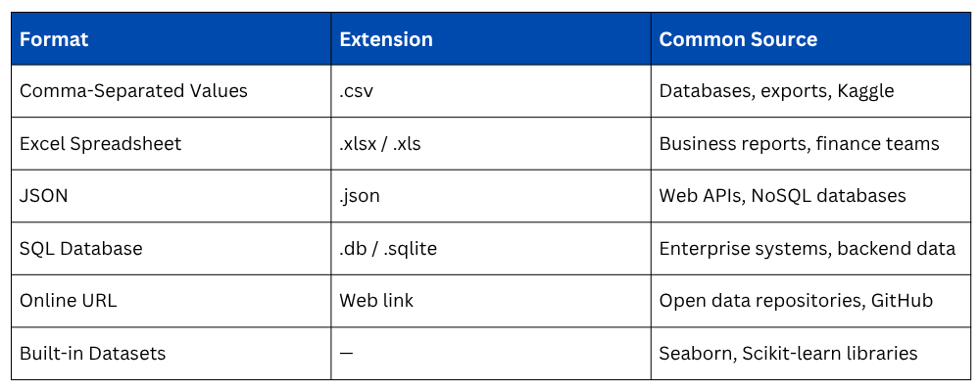Click Web APIs, NoSQL databases cell
The image size is (980, 392).
782,196
